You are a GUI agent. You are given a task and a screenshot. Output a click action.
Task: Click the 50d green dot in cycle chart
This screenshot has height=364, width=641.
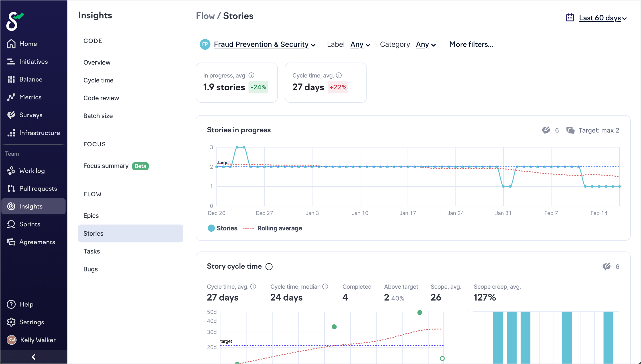(420, 313)
